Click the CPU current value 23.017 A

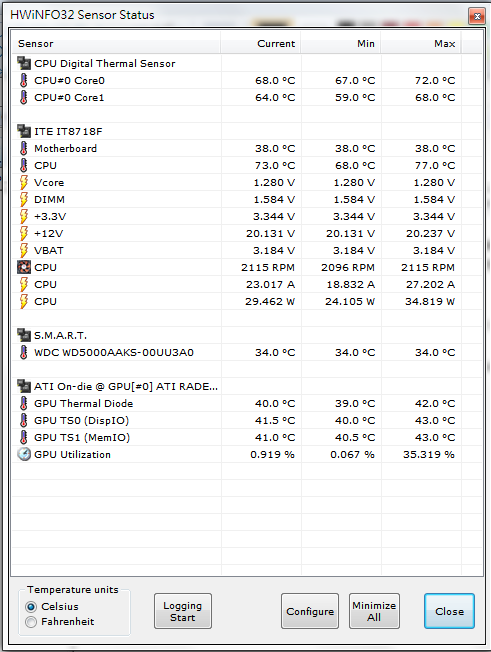270,285
